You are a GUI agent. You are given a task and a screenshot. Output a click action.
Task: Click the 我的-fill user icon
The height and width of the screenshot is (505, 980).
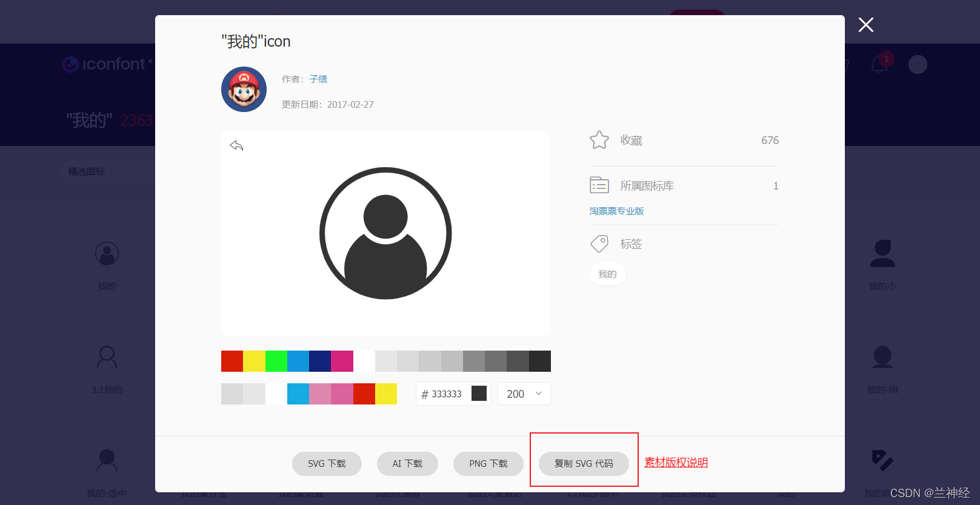(x=882, y=357)
